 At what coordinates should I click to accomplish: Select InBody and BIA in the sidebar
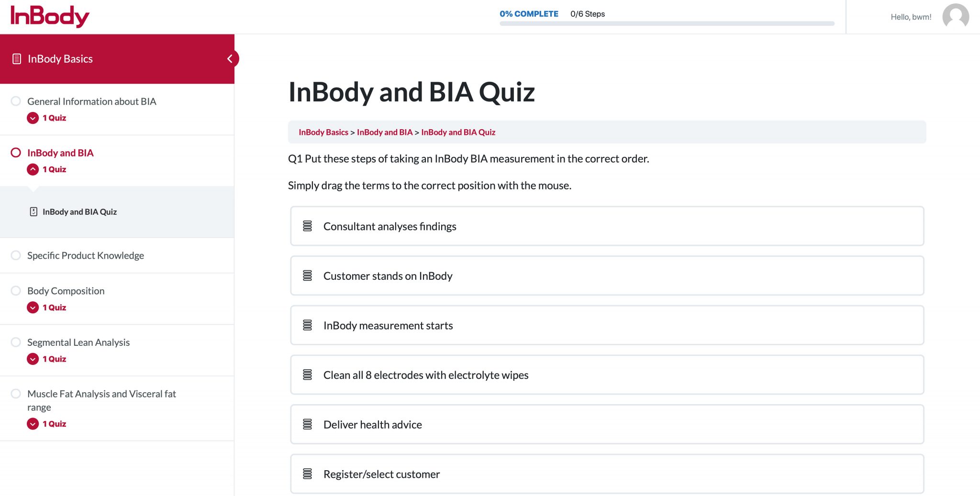click(60, 153)
